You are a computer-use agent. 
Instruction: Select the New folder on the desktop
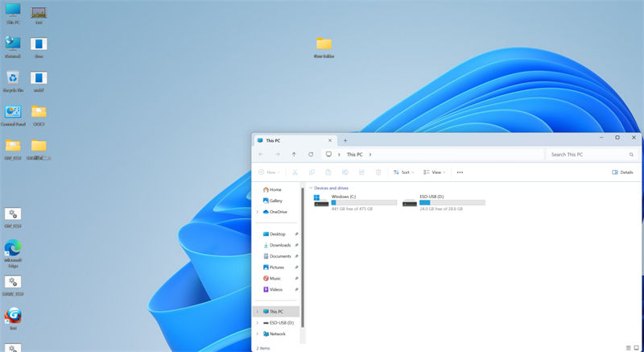point(324,48)
